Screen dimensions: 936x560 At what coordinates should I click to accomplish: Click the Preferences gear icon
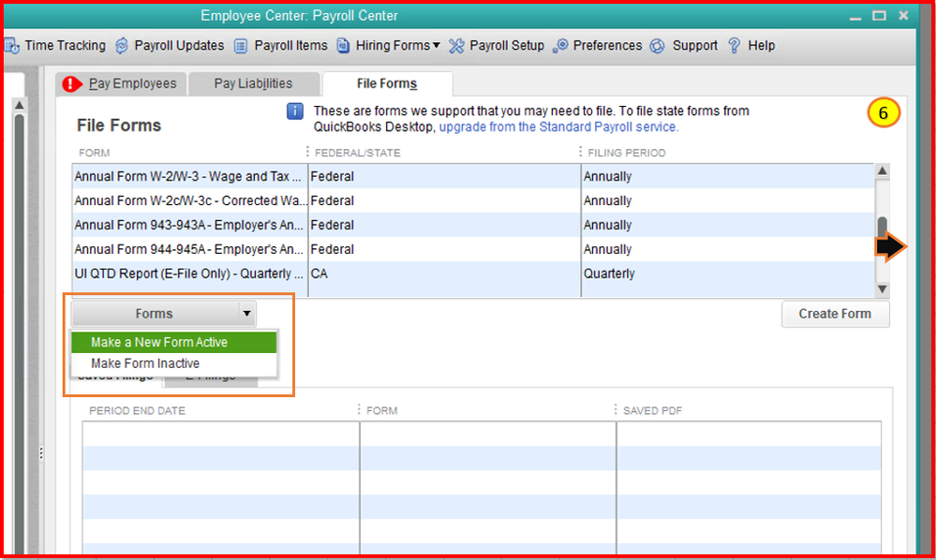(x=560, y=46)
